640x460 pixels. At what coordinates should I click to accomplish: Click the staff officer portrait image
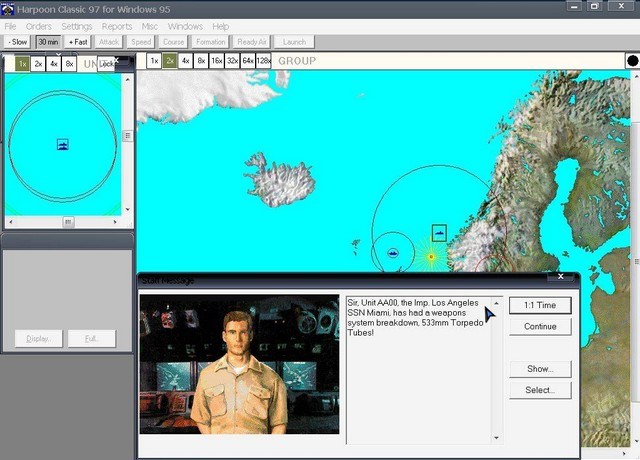(x=239, y=364)
